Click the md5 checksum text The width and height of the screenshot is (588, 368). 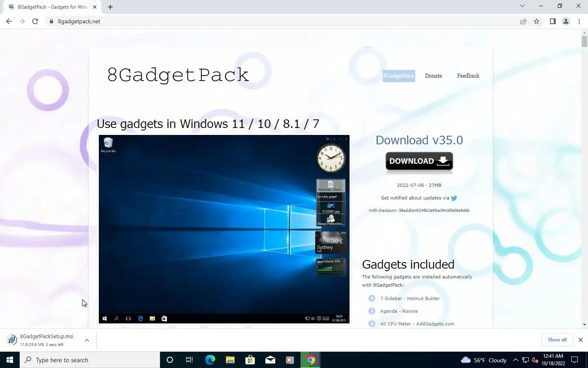tap(419, 211)
